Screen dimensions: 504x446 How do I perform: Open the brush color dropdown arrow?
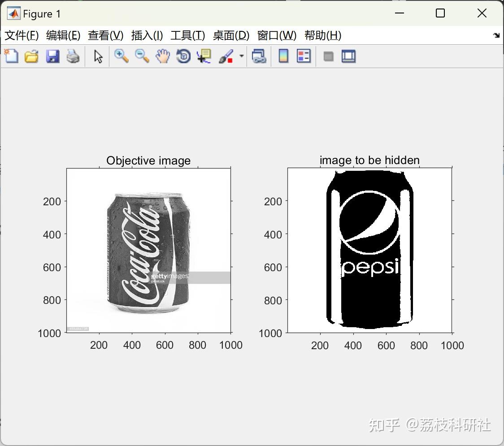click(x=241, y=56)
